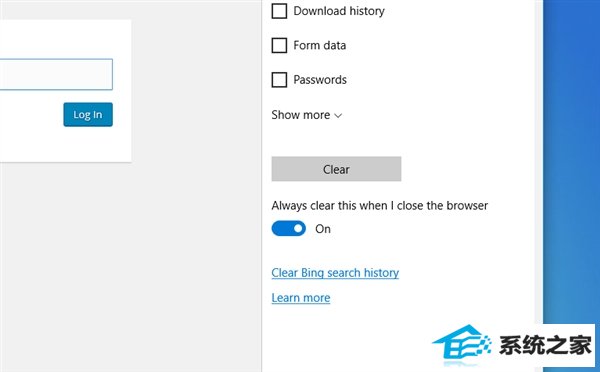Image resolution: width=600 pixels, height=372 pixels.
Task: Click the Form data label text
Action: 320,45
